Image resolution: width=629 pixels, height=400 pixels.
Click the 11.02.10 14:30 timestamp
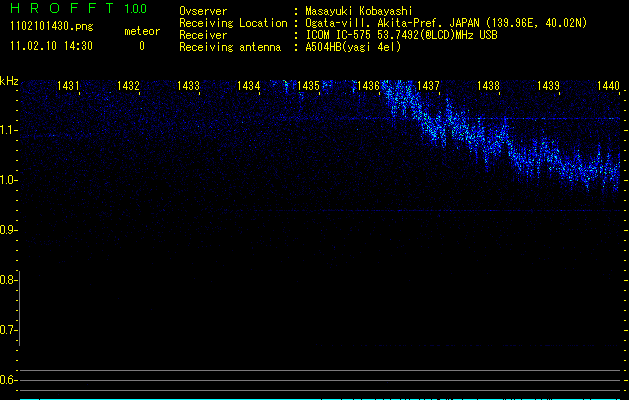click(x=51, y=46)
